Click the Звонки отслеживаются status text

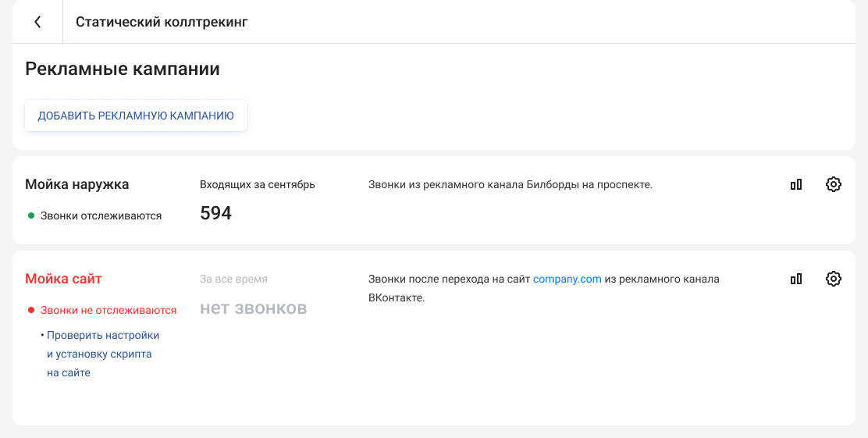101,215
